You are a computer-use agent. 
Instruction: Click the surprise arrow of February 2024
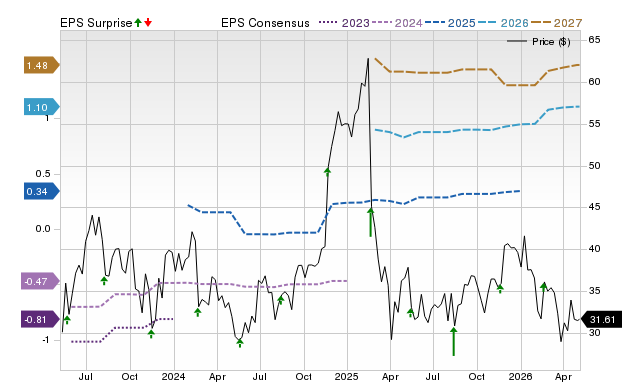coord(198,313)
